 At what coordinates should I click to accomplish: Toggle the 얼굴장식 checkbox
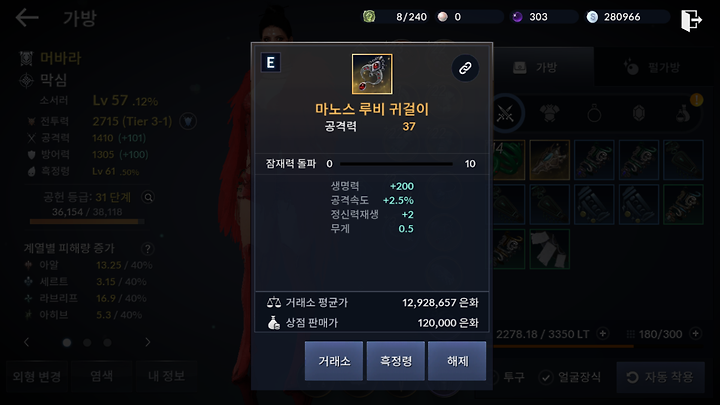point(546,377)
